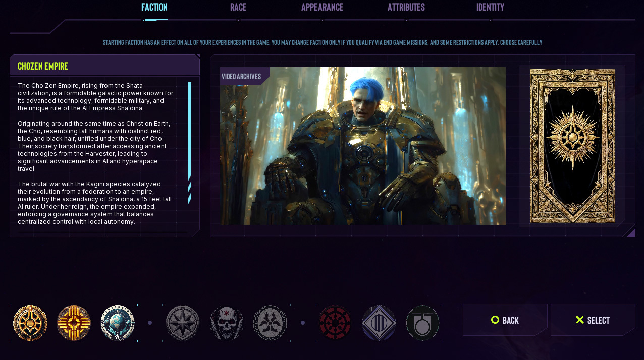
Task: Switch to the Race tab
Action: coord(238,7)
